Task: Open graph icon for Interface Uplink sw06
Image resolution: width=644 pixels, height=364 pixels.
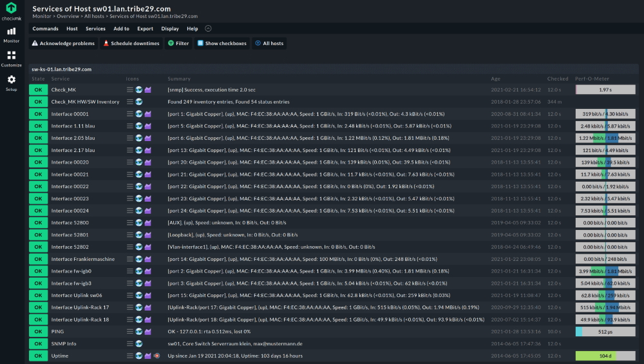Action: point(147,296)
